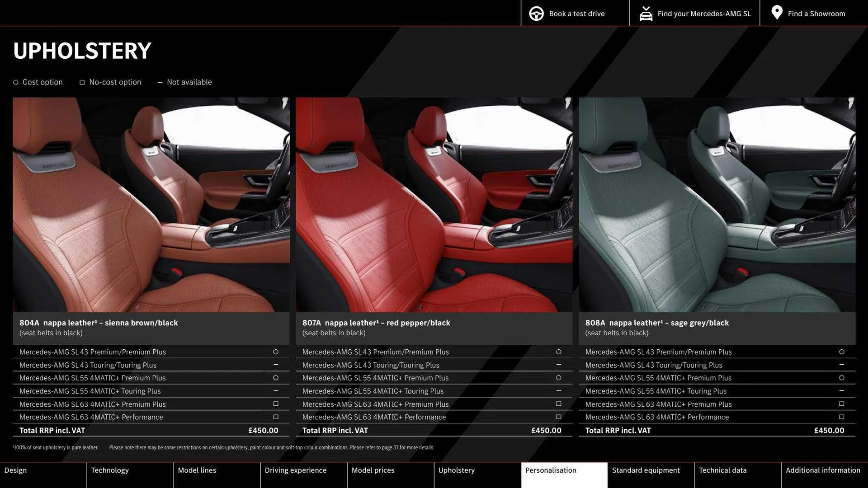Screen dimensions: 868x488
Task: Click the Find a Showroom link
Action: 816,14
